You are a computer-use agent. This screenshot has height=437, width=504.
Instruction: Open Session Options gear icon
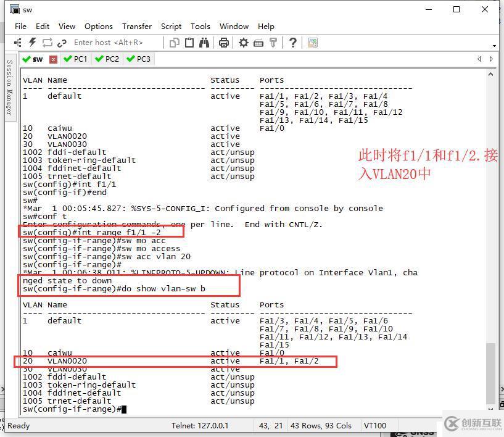pyautogui.click(x=243, y=43)
